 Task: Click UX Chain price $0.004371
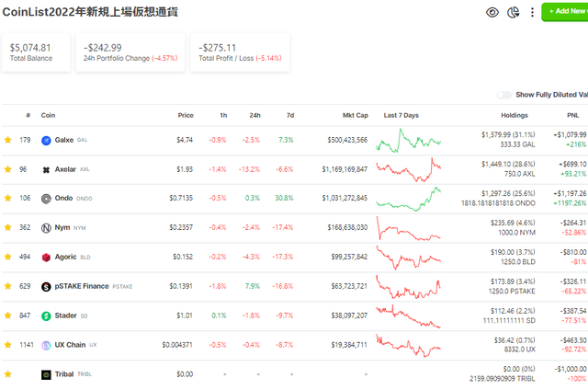pyautogui.click(x=177, y=345)
